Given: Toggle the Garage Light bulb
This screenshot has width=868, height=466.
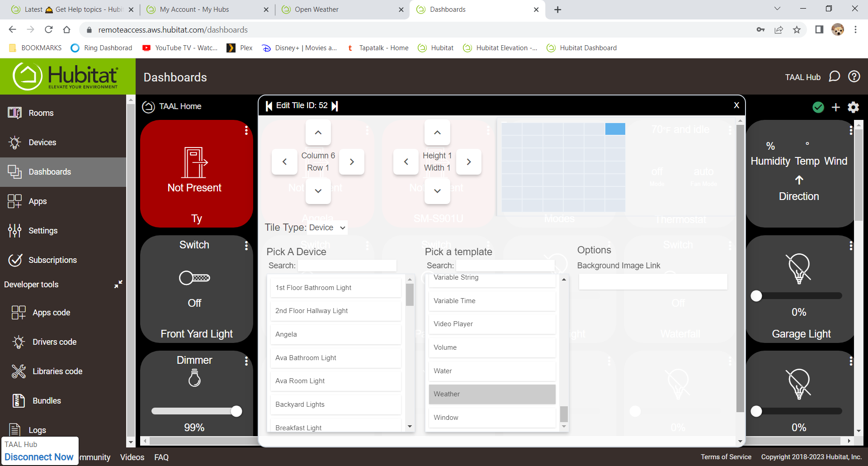Looking at the screenshot, I should [799, 268].
